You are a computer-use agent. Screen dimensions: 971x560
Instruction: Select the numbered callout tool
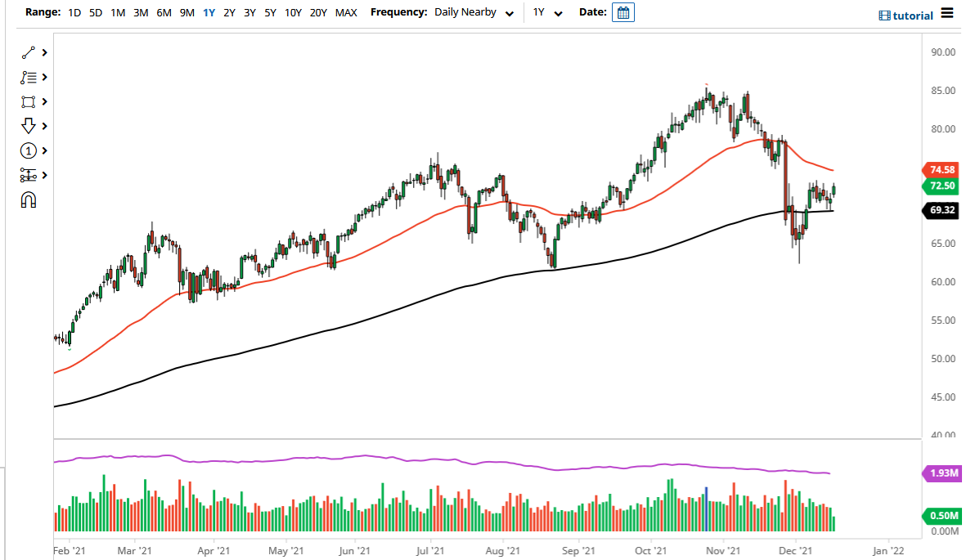[x=29, y=150]
